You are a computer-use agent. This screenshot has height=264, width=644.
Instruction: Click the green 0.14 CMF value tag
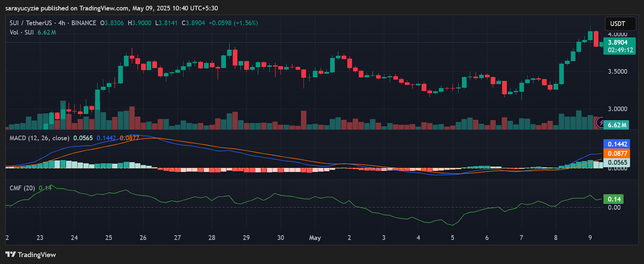pyautogui.click(x=614, y=199)
